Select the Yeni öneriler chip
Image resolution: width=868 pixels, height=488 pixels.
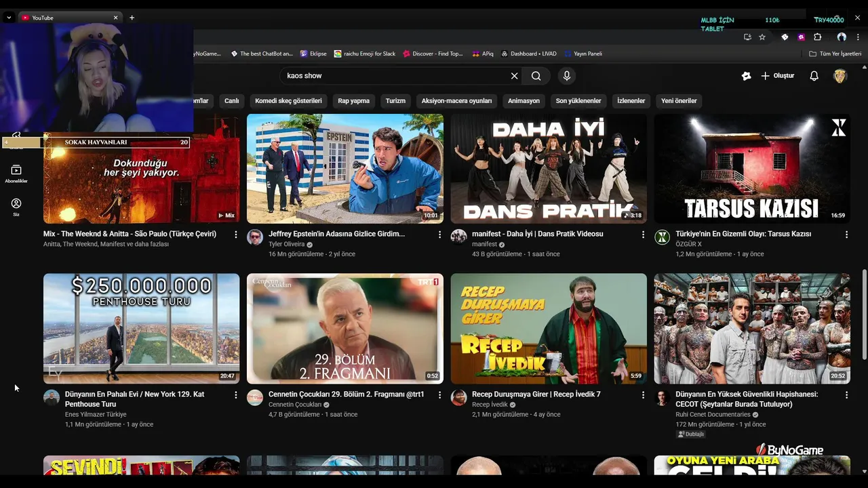point(679,101)
